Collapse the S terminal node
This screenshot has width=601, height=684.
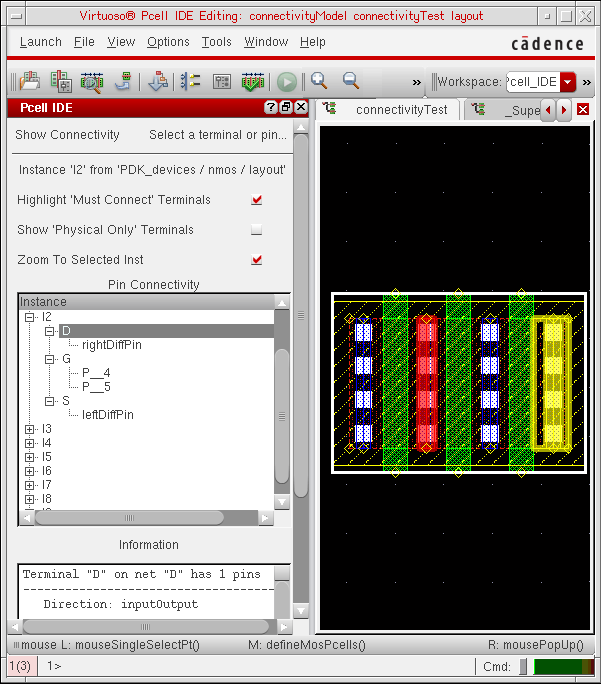50,401
